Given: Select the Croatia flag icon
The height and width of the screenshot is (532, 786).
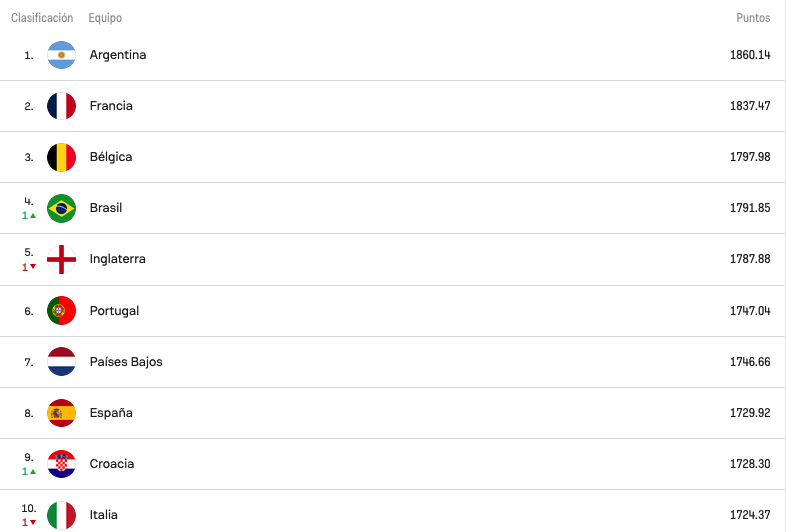Looking at the screenshot, I should (x=61, y=464).
